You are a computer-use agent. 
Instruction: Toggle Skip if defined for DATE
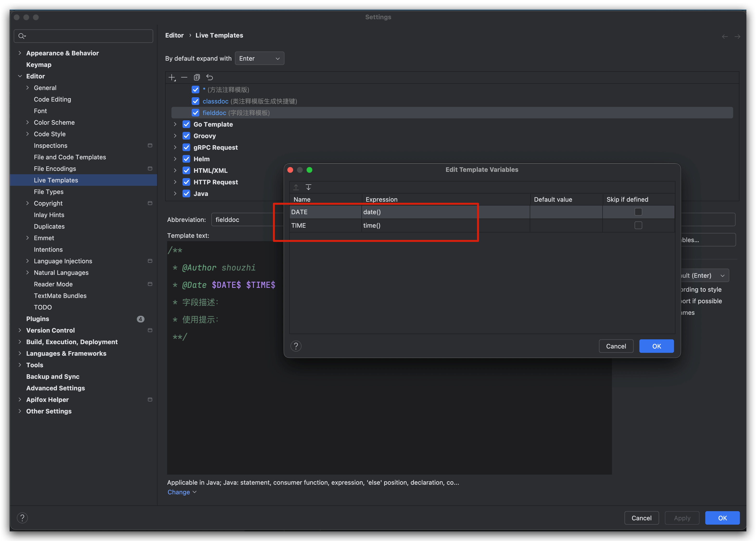[638, 212]
